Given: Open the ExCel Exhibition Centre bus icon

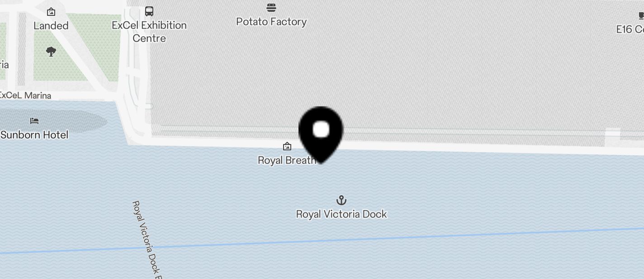Looking at the screenshot, I should point(149,11).
